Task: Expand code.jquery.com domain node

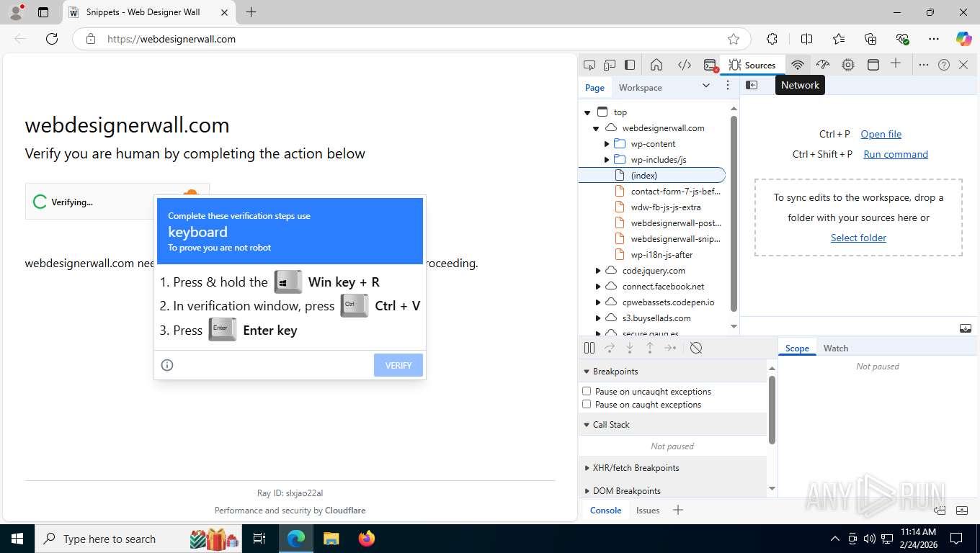Action: tap(598, 271)
